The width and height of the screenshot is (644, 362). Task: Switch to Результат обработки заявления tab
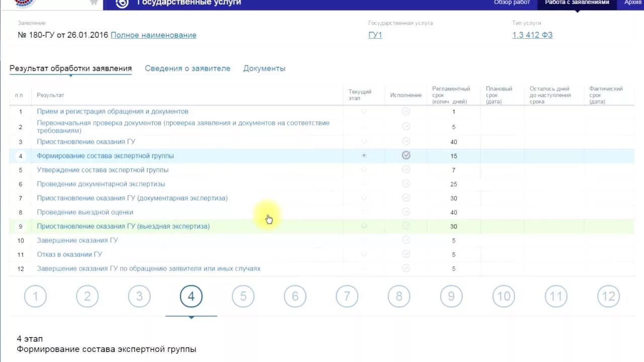click(70, 68)
